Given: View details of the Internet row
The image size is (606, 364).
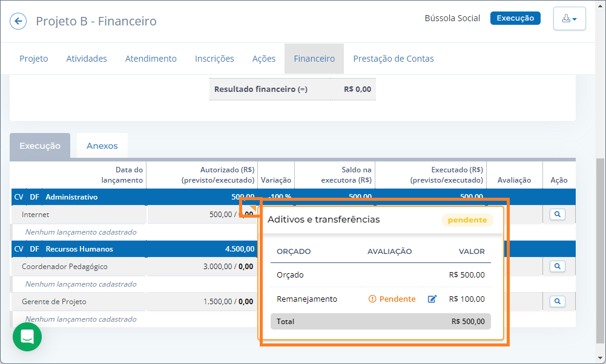Looking at the screenshot, I should click(x=558, y=214).
